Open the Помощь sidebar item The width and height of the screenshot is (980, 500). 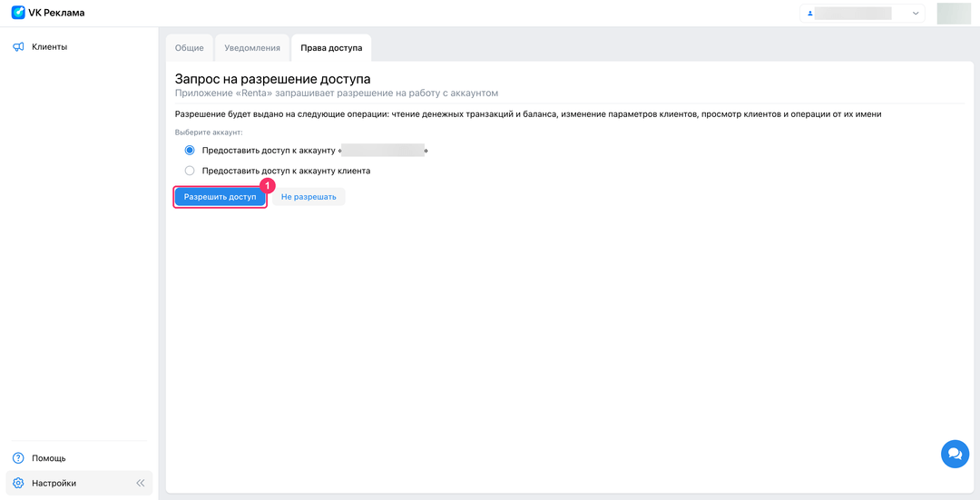point(79,458)
